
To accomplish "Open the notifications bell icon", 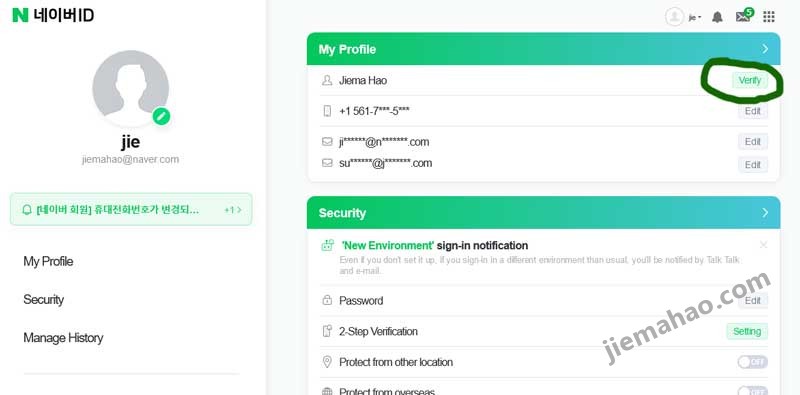I will tap(717, 17).
